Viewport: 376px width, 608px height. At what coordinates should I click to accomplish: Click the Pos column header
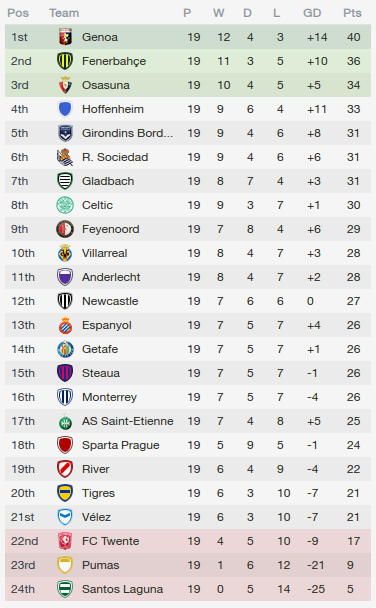18,13
